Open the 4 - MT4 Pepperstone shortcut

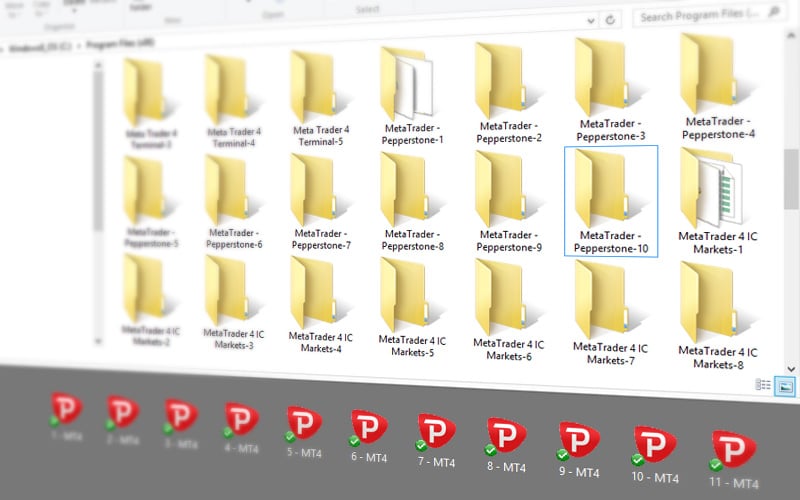pyautogui.click(x=241, y=428)
